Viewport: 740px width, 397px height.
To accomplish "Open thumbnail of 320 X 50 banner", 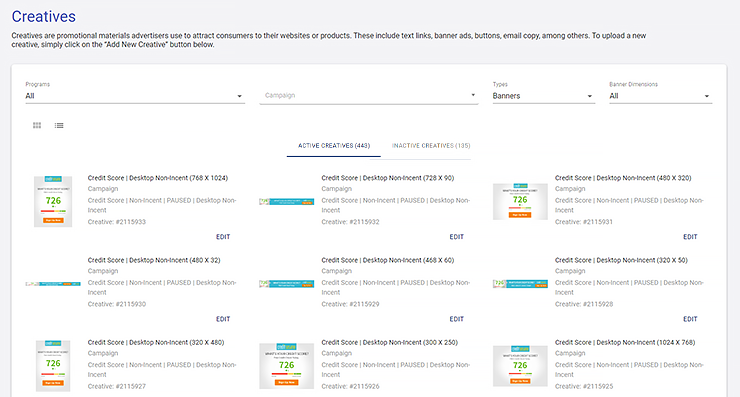I will pos(520,284).
